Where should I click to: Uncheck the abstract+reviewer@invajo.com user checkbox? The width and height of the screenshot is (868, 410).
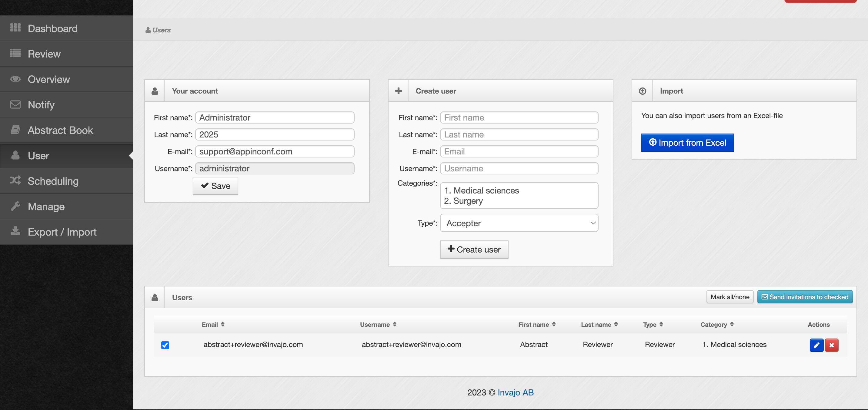tap(165, 345)
